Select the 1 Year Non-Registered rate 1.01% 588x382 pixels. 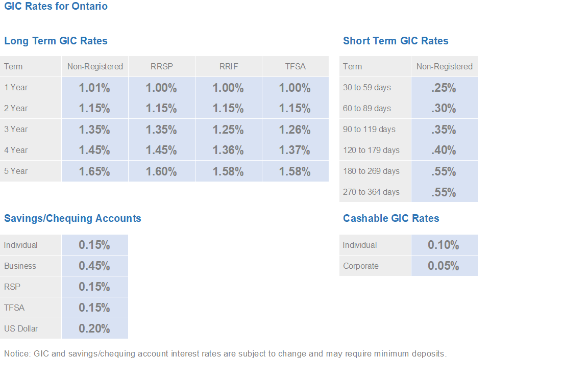point(94,88)
